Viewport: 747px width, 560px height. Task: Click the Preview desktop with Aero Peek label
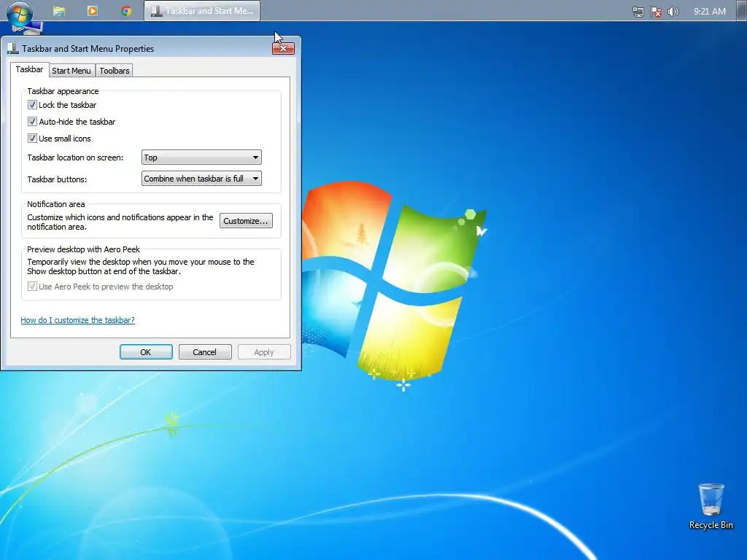click(x=83, y=249)
